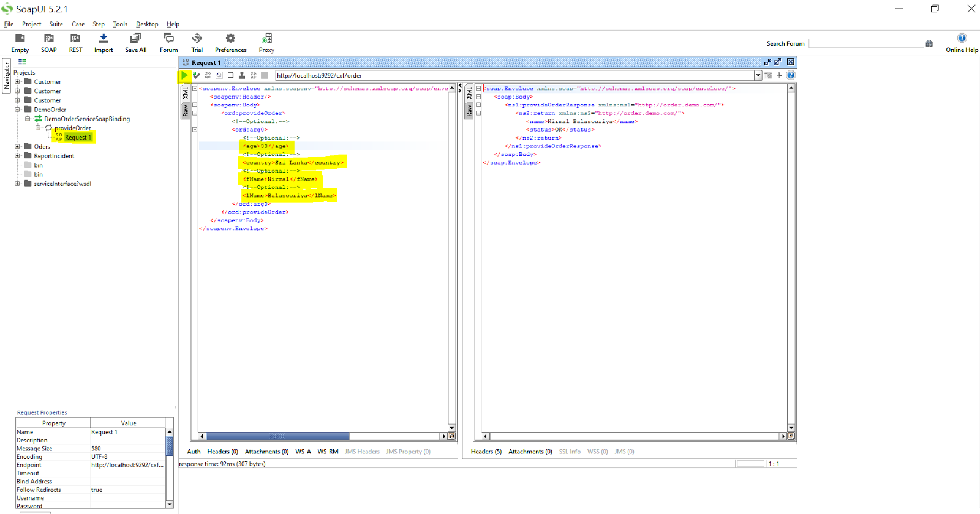
Task: Open the WS-RM tab
Action: click(x=328, y=452)
